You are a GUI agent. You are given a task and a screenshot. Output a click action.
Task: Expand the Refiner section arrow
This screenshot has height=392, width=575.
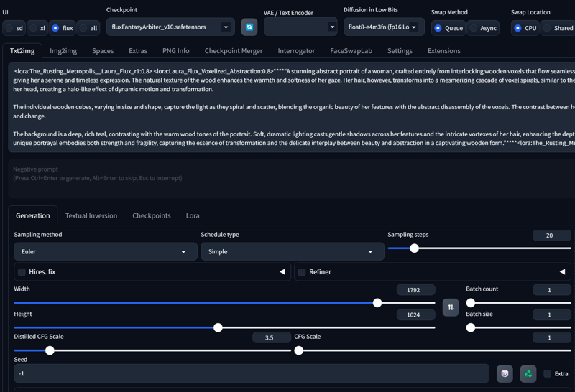pos(562,272)
